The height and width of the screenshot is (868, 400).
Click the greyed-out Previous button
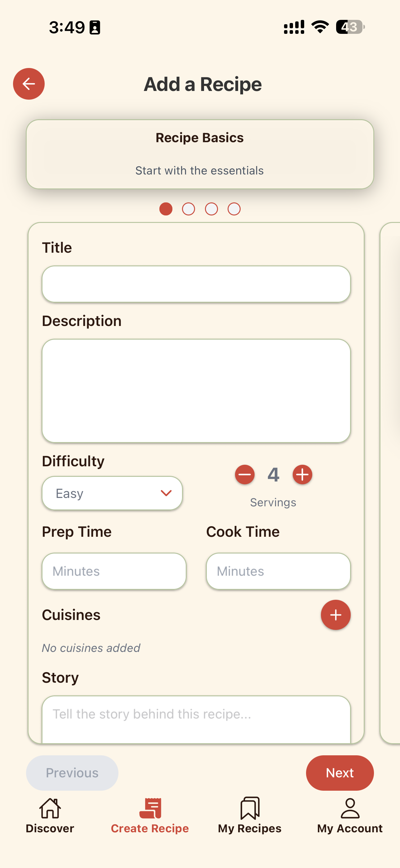point(72,773)
